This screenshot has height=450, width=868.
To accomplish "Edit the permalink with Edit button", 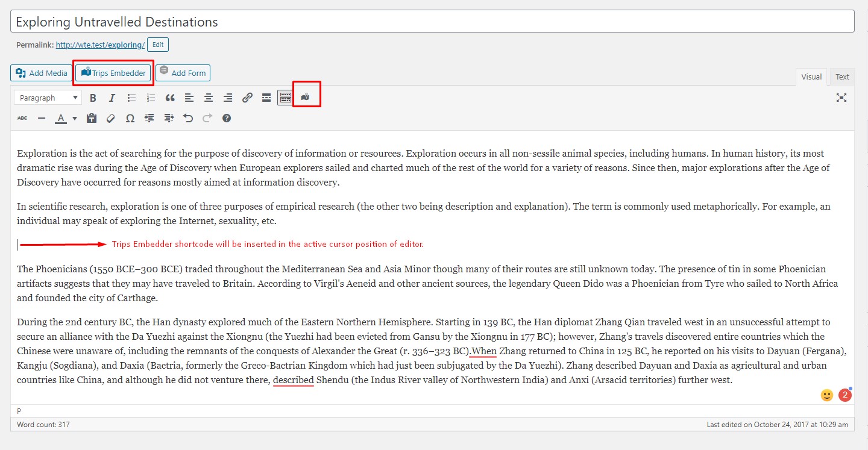I will pyautogui.click(x=158, y=45).
